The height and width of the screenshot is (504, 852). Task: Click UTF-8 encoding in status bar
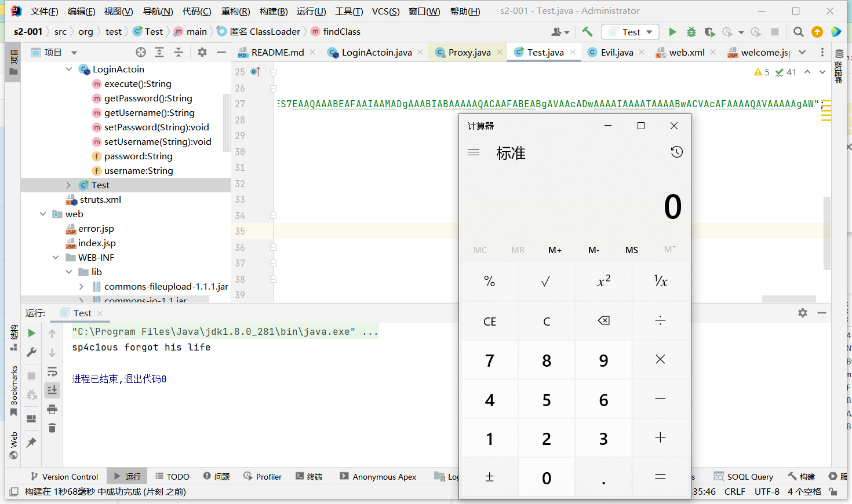(x=767, y=491)
